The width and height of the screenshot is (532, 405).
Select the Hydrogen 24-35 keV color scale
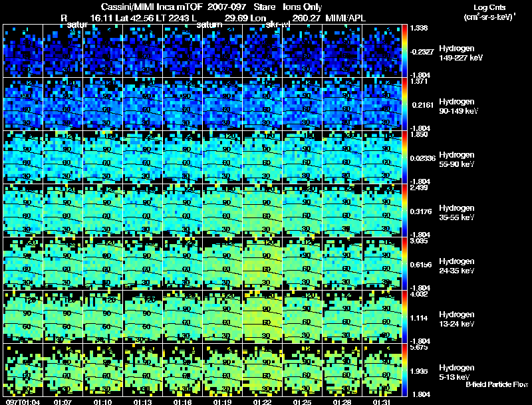click(405, 263)
